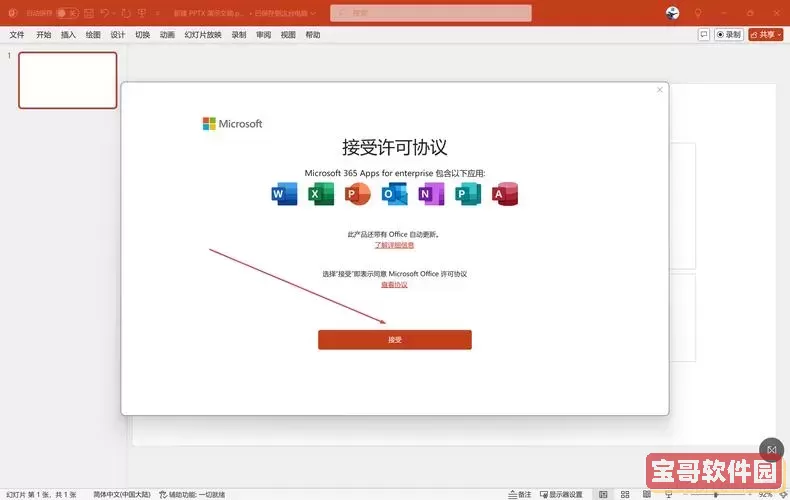790x500 pixels.
Task: Click the Save icon in the title bar
Action: coord(89,13)
